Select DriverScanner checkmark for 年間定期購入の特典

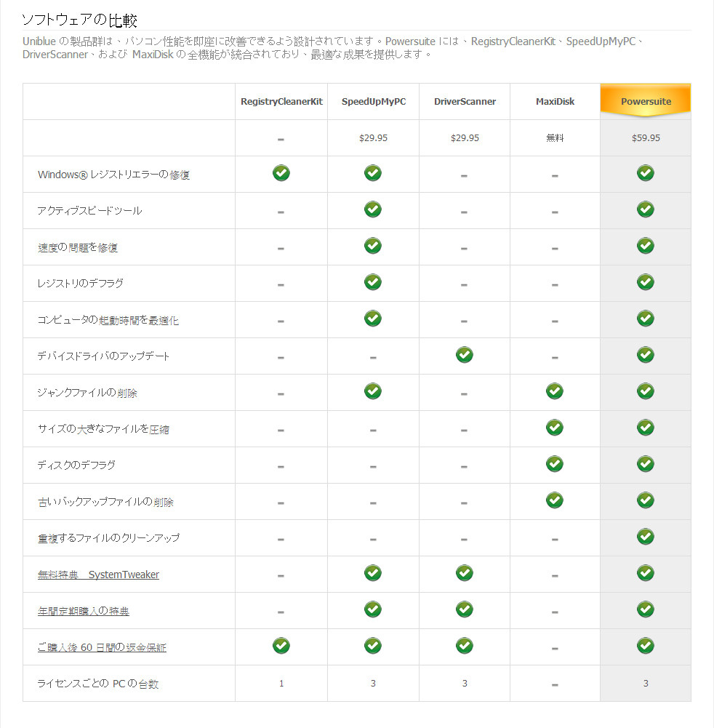point(464,609)
